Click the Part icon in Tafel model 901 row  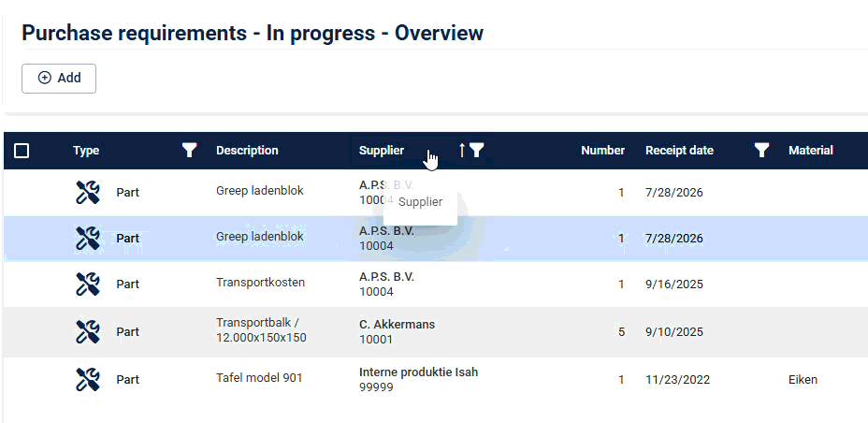(87, 379)
